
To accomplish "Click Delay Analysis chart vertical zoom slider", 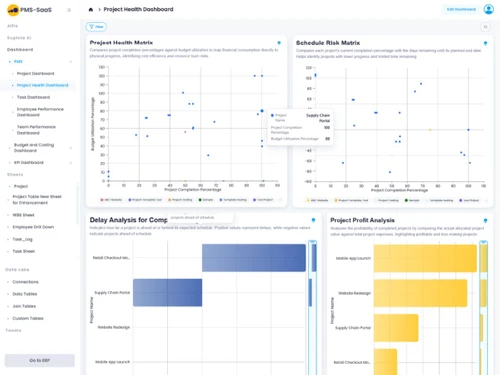I will coord(312,307).
